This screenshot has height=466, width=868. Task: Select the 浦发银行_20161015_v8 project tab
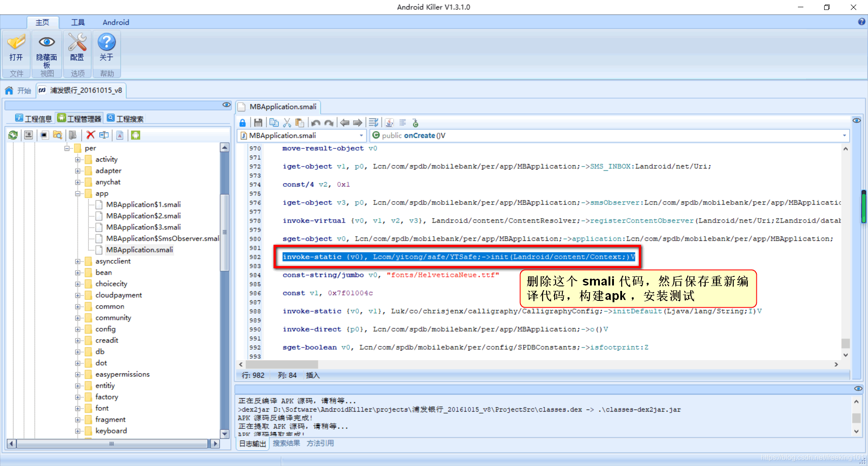80,90
